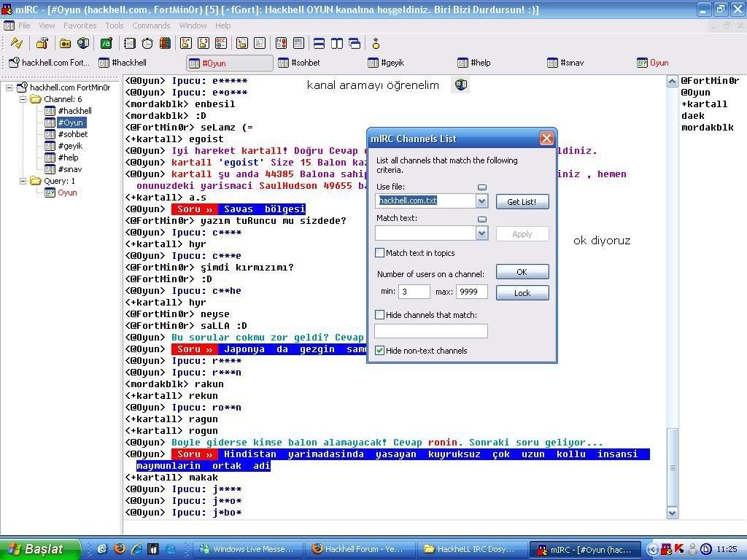Open the Timer clock icon
This screenshot has height=560, width=747.
click(147, 43)
